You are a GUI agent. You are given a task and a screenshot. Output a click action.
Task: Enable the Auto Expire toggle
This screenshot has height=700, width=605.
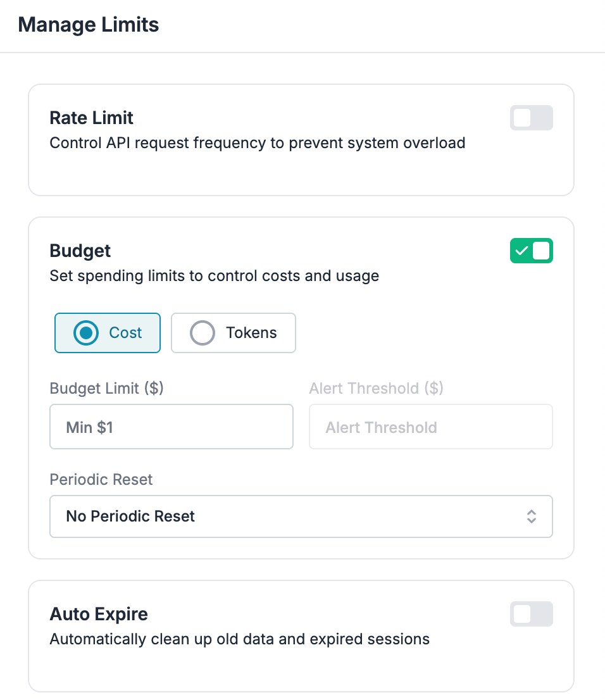coord(531,614)
